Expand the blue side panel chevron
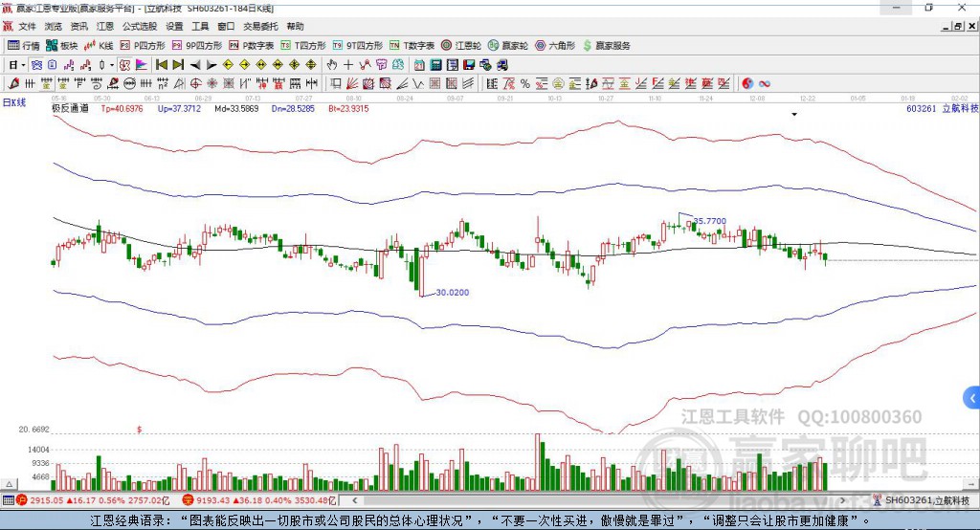Image resolution: width=980 pixels, height=530 pixels. [x=972, y=398]
